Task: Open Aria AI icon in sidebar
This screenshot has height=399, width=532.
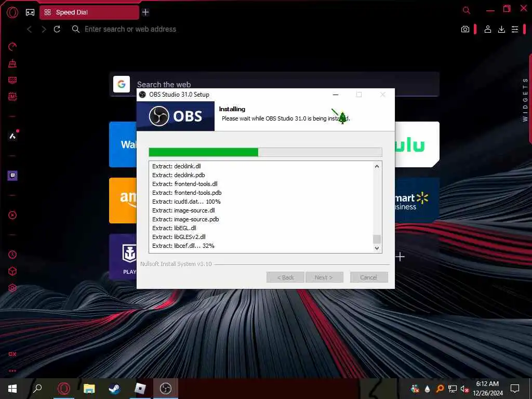Action: (x=12, y=137)
